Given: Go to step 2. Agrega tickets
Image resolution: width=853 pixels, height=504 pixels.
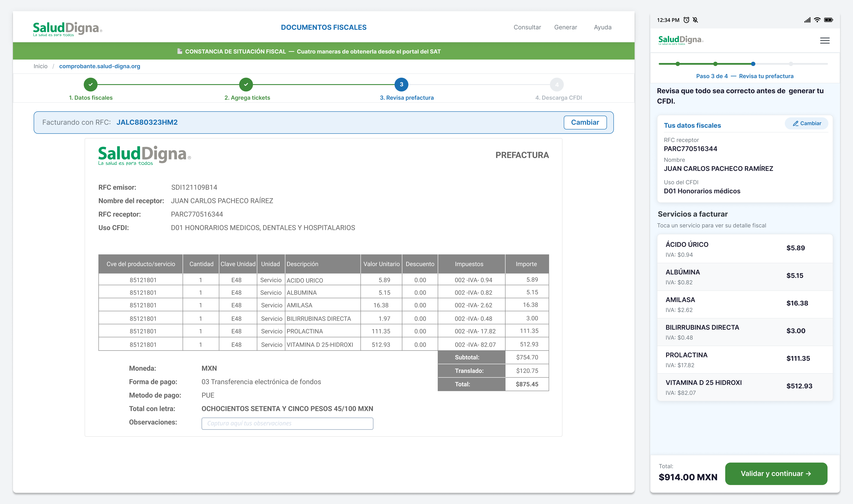Looking at the screenshot, I should (247, 98).
